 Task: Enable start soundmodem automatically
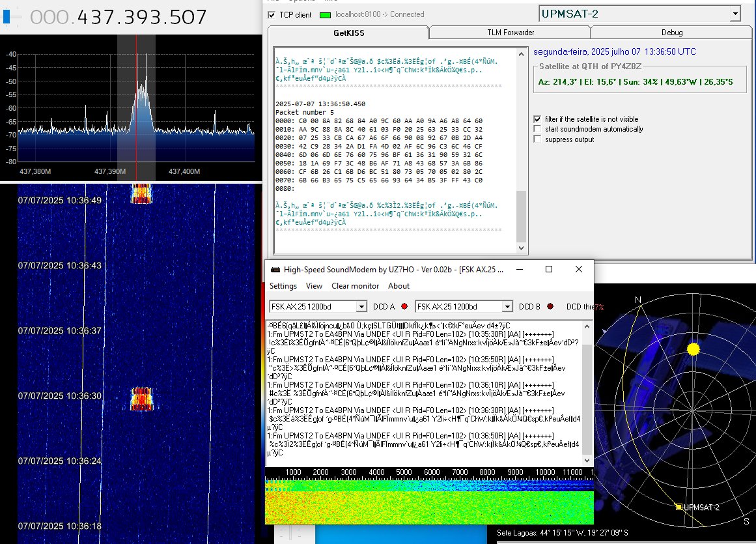point(536,129)
